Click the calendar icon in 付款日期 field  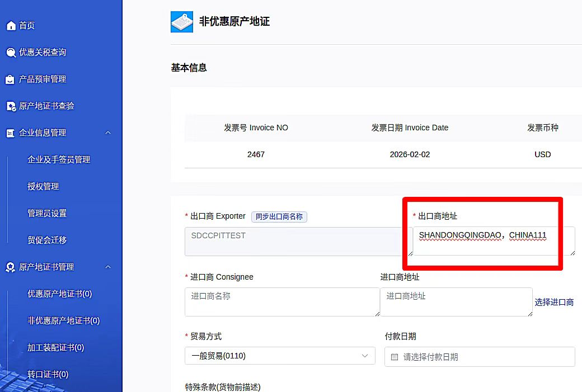coord(395,357)
